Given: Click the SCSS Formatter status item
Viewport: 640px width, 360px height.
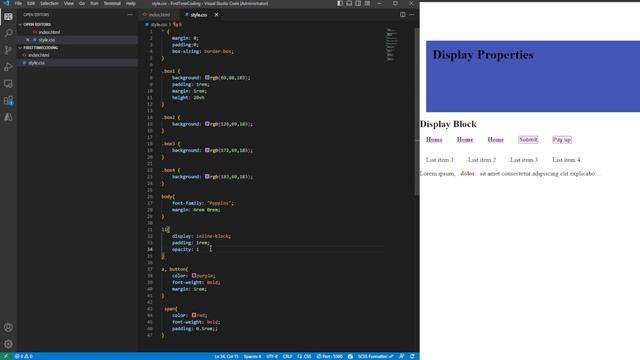Looking at the screenshot, I should pos(376,356).
